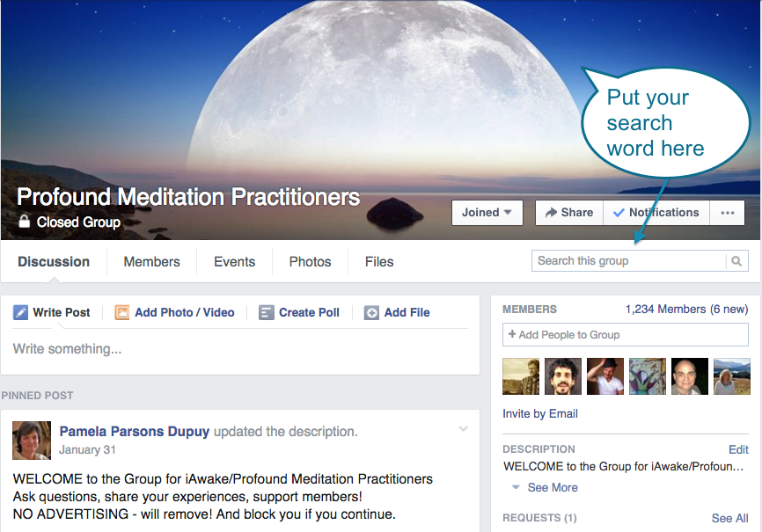Click the Share arrow button

[569, 213]
